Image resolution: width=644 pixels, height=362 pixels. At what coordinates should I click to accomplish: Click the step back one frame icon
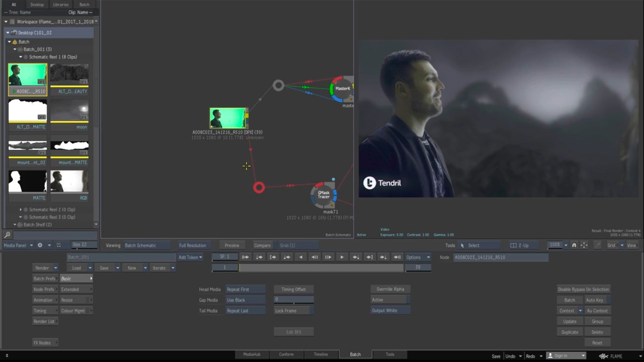click(314, 257)
